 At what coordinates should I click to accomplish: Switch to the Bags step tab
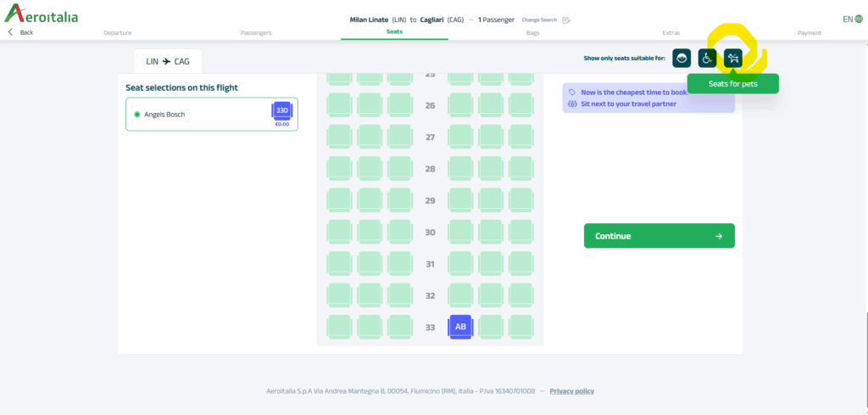(x=532, y=32)
